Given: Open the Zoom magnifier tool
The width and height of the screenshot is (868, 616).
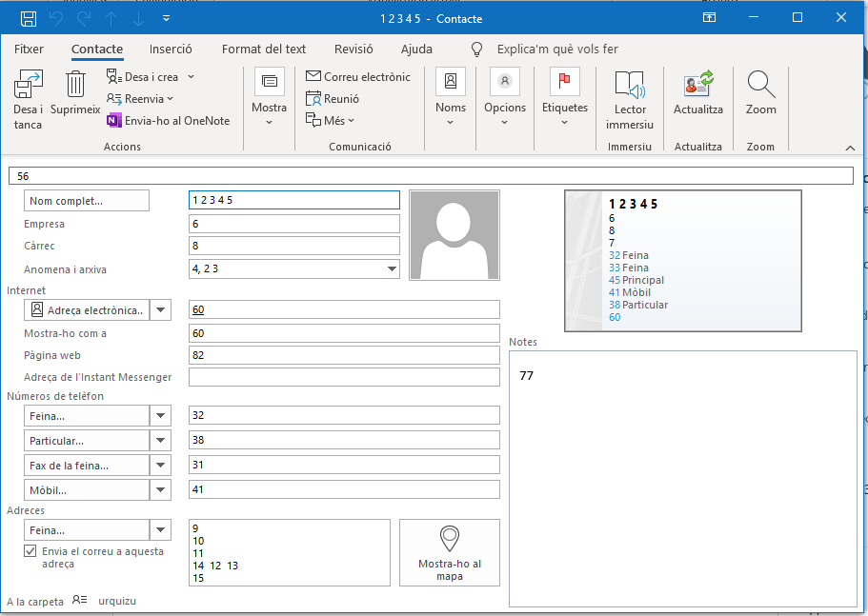Looking at the screenshot, I should pyautogui.click(x=760, y=86).
